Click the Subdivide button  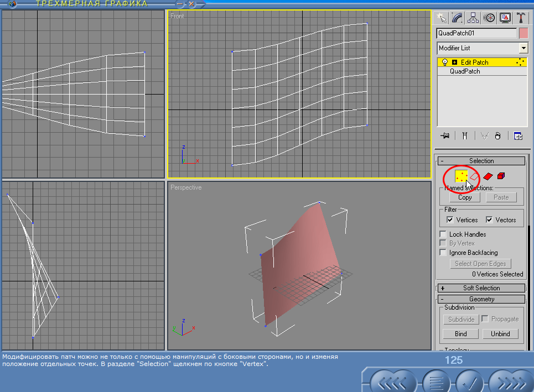click(461, 320)
